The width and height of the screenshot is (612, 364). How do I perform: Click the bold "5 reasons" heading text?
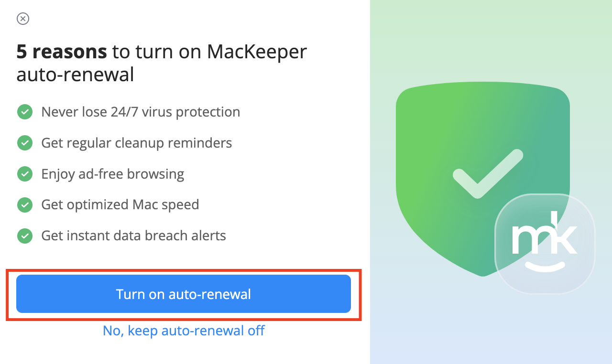point(62,52)
